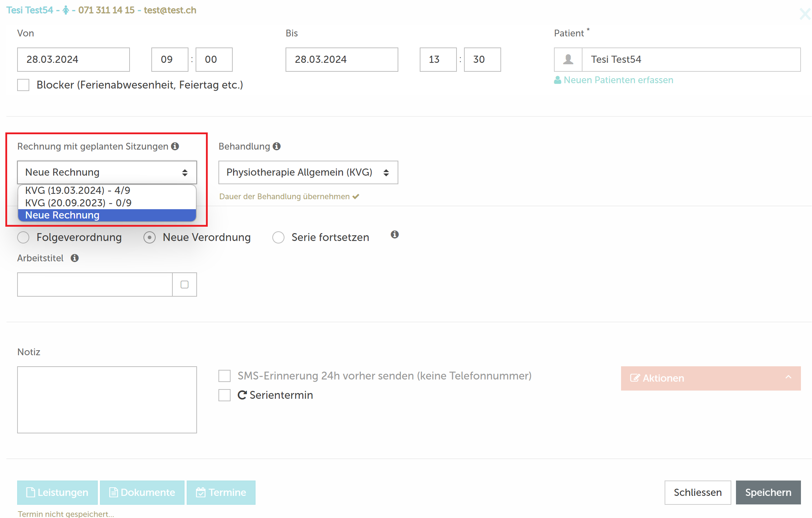
Task: Click the Patient name field Tesi Test54
Action: pyautogui.click(x=691, y=60)
